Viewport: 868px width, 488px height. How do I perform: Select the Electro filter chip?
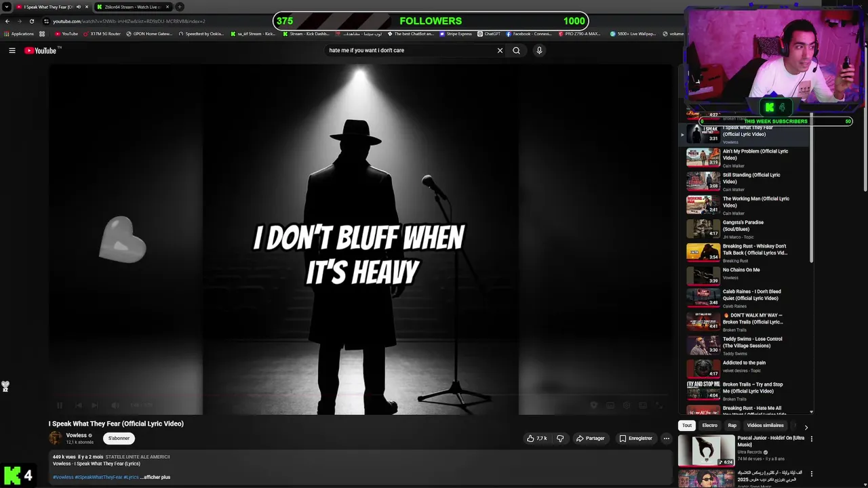(x=710, y=426)
